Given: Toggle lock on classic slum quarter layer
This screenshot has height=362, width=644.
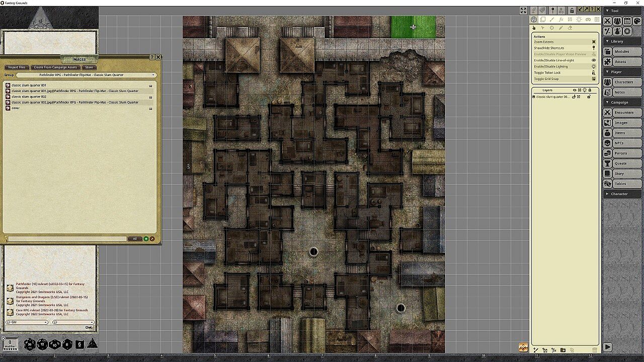Looking at the screenshot, I should [589, 97].
